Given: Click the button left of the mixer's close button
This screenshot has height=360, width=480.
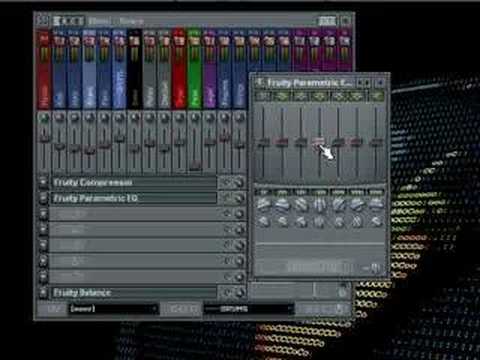Looking at the screenshot, I should (327, 21).
